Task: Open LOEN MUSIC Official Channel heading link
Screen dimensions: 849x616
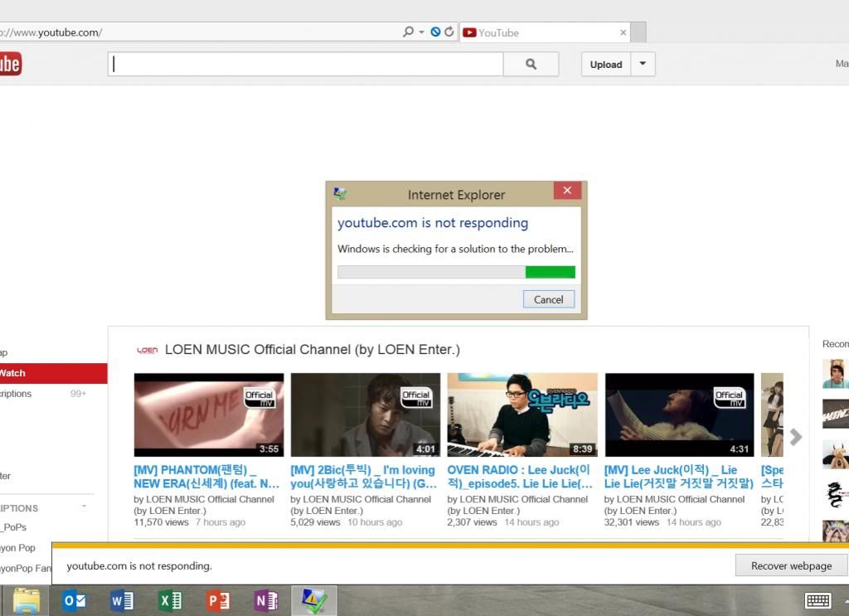Action: tap(313, 350)
